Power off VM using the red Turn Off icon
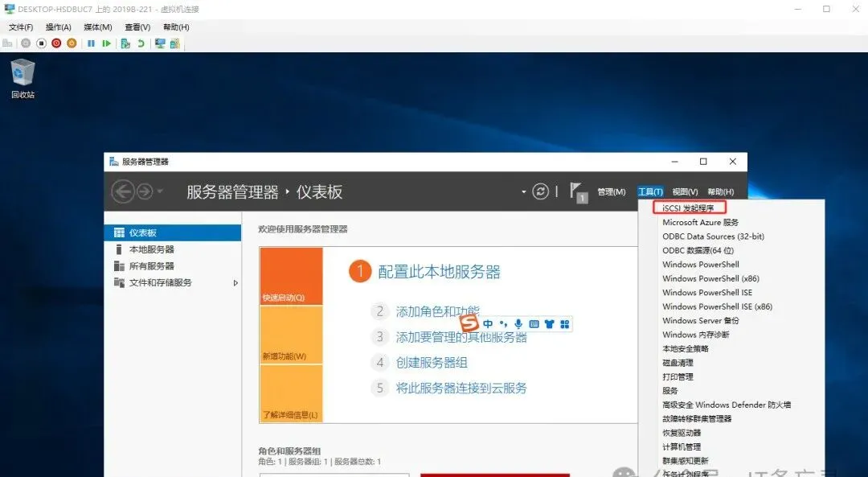Image resolution: width=868 pixels, height=477 pixels. (55, 43)
